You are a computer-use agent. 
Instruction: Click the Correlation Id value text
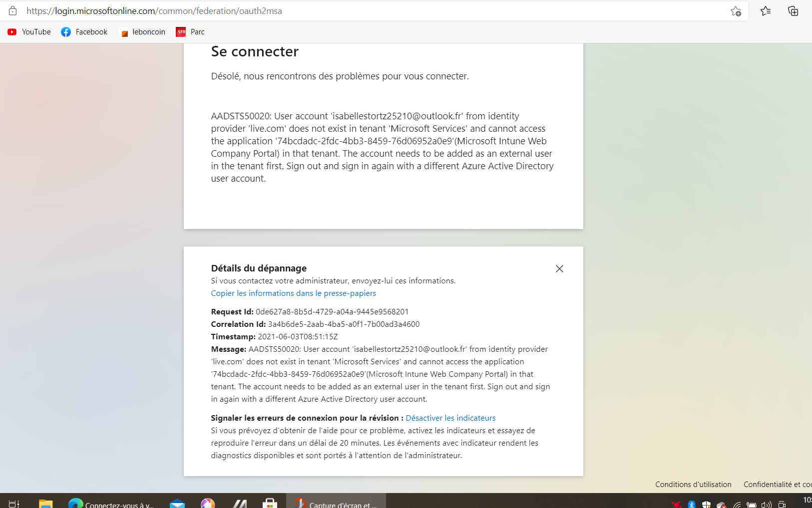344,324
